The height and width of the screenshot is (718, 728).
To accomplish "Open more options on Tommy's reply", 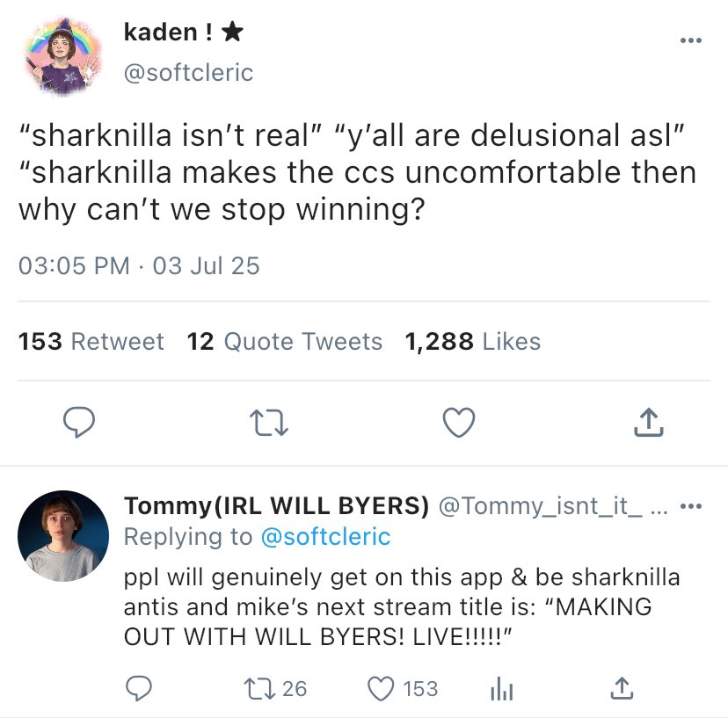I will (x=693, y=506).
